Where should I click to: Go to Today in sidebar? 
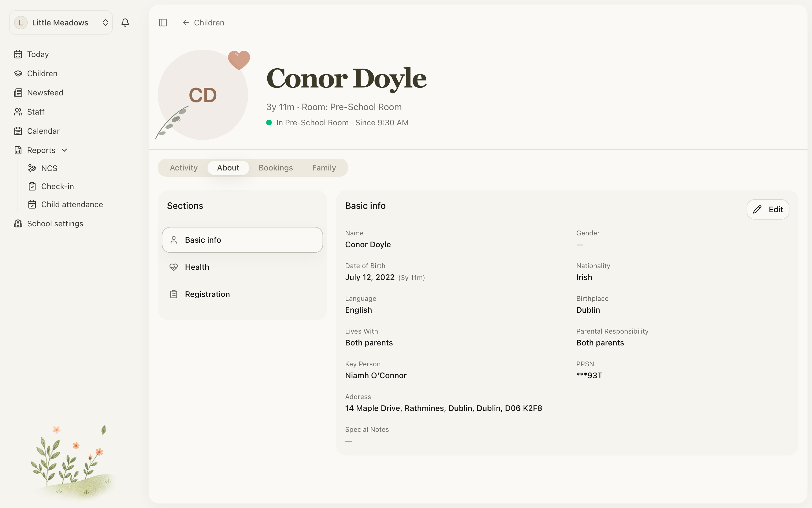point(38,54)
